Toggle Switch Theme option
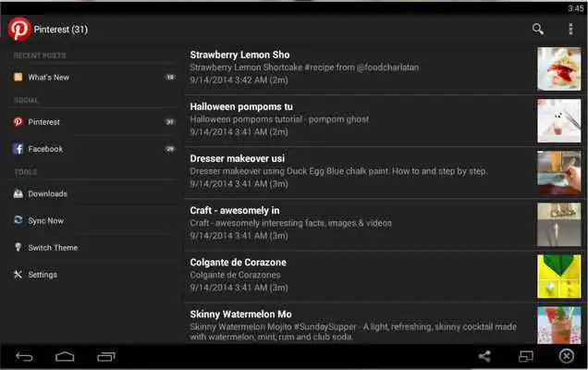The height and width of the screenshot is (370, 588). tap(93, 248)
